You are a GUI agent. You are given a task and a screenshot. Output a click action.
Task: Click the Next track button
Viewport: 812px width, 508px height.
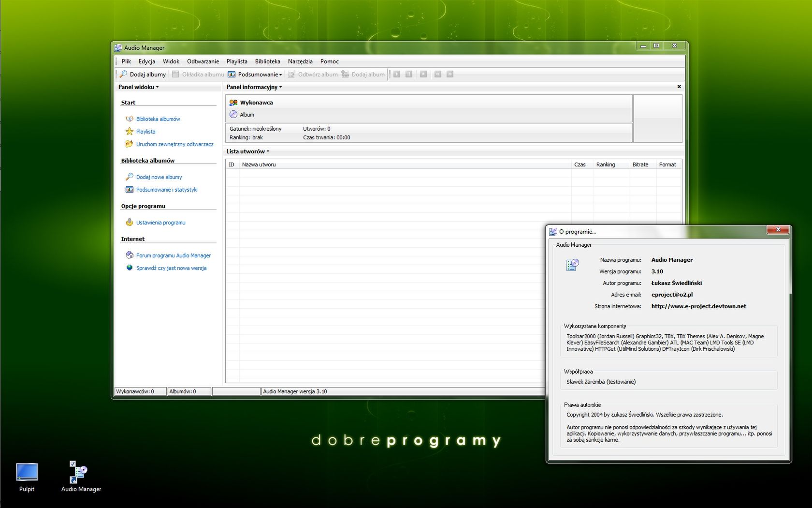450,74
